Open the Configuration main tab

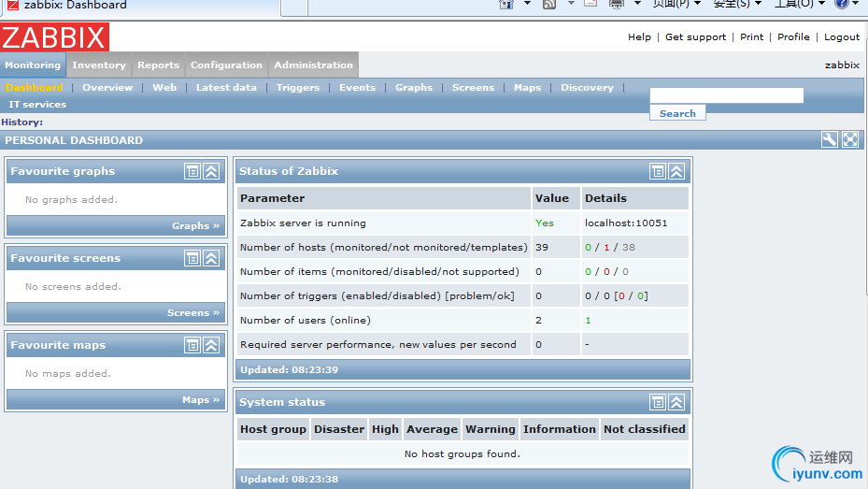[226, 65]
